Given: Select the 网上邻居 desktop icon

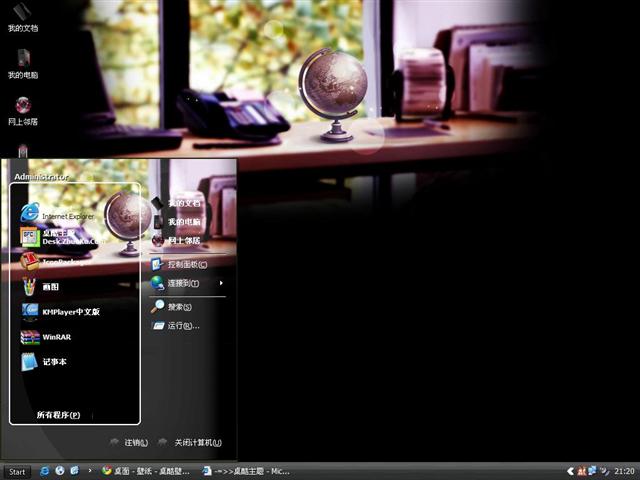Looking at the screenshot, I should click(x=23, y=111).
